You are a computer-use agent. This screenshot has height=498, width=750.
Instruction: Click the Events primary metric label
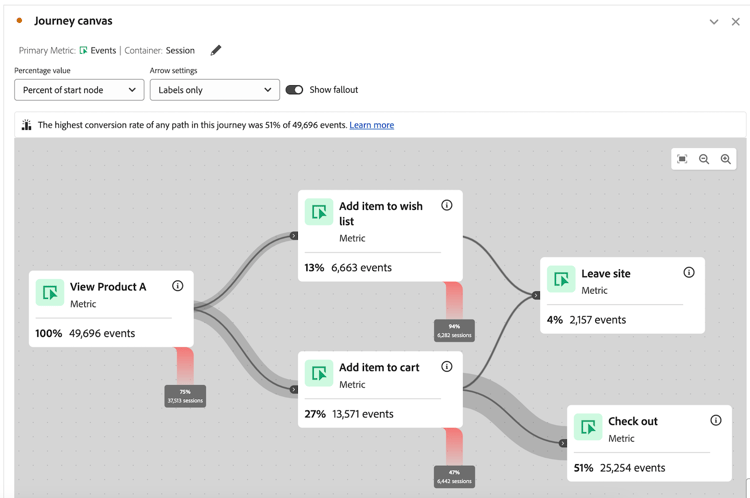tap(103, 50)
